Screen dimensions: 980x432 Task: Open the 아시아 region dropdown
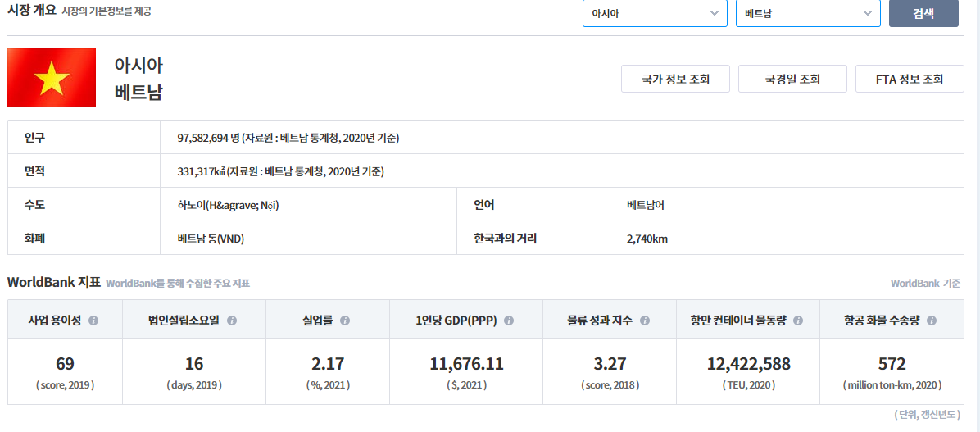[655, 13]
